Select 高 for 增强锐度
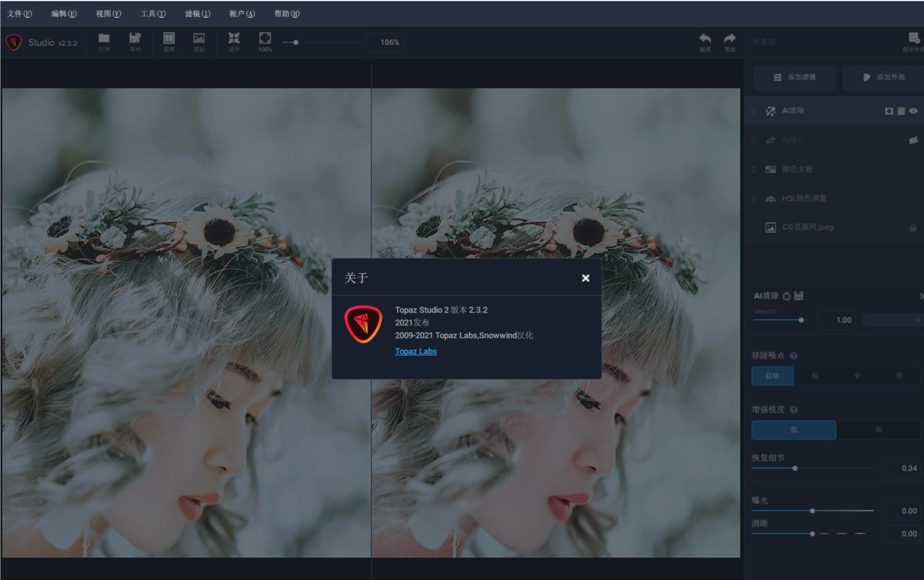 (x=878, y=430)
